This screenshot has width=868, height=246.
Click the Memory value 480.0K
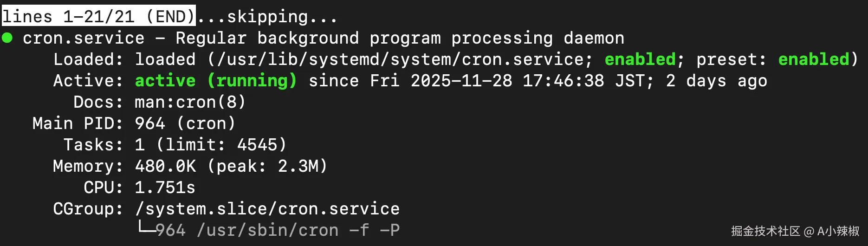[x=165, y=166]
